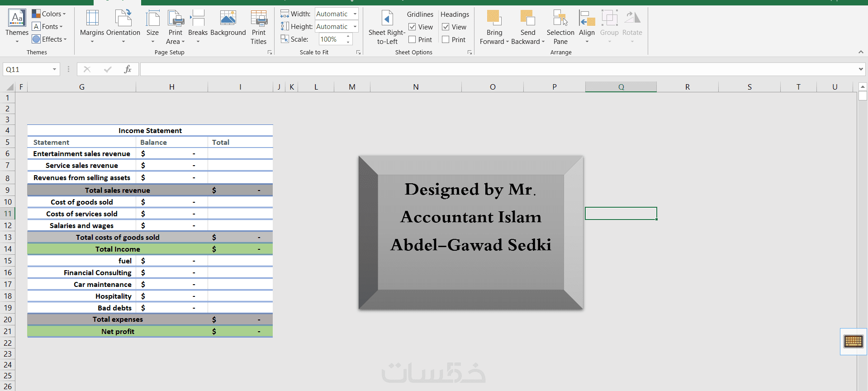
Task: Select the green 'Total Income' cell
Action: point(118,249)
